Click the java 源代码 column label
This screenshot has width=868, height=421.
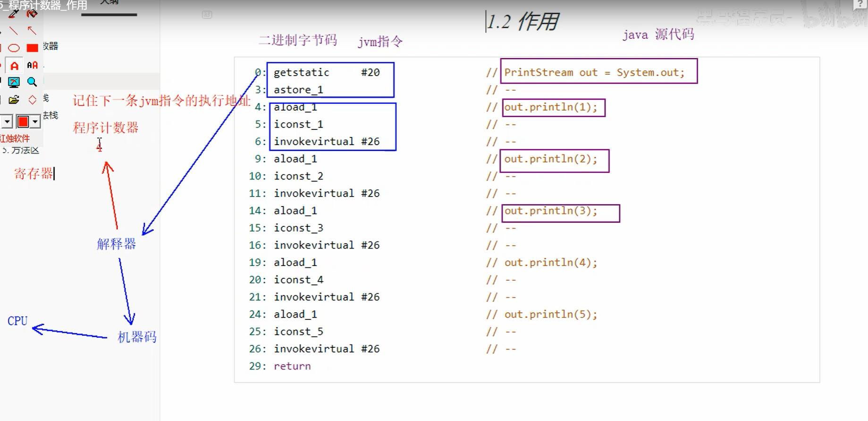click(658, 34)
